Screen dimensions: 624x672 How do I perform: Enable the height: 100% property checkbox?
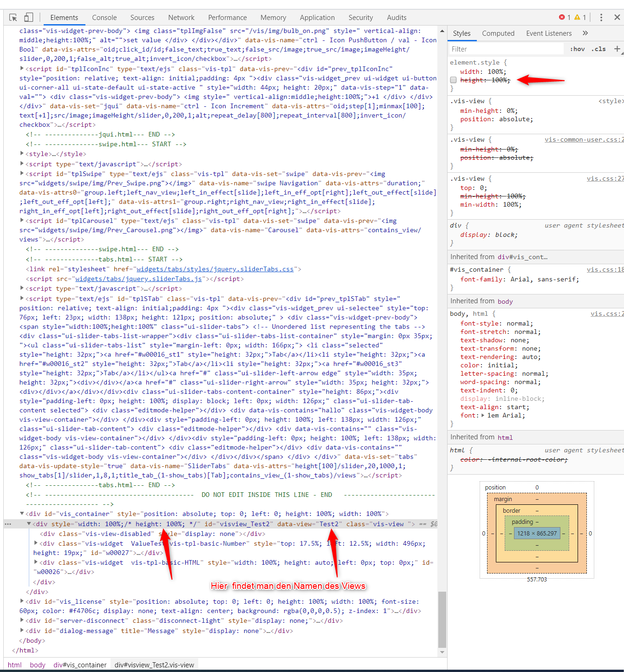pyautogui.click(x=453, y=80)
